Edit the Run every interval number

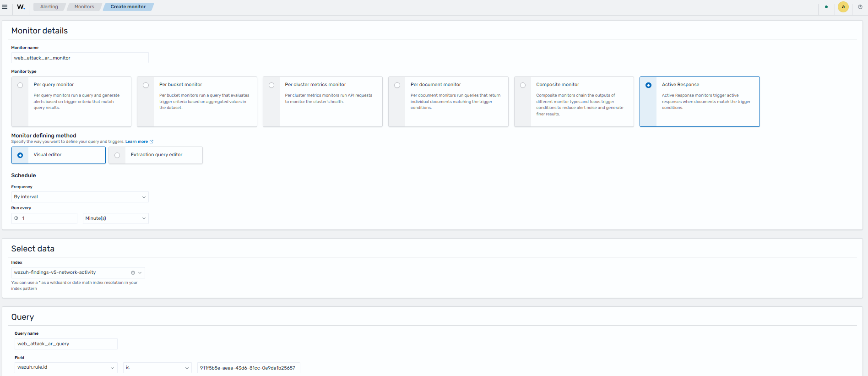coord(44,218)
